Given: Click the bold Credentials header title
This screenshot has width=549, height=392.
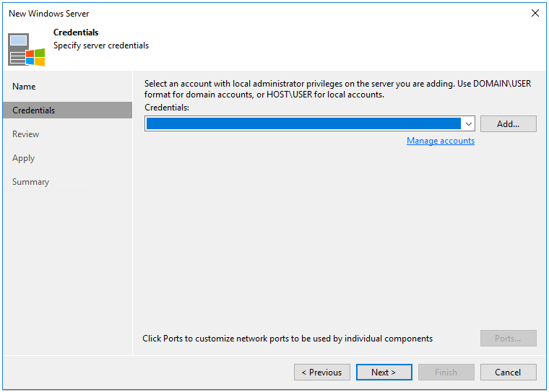Looking at the screenshot, I should coord(76,32).
